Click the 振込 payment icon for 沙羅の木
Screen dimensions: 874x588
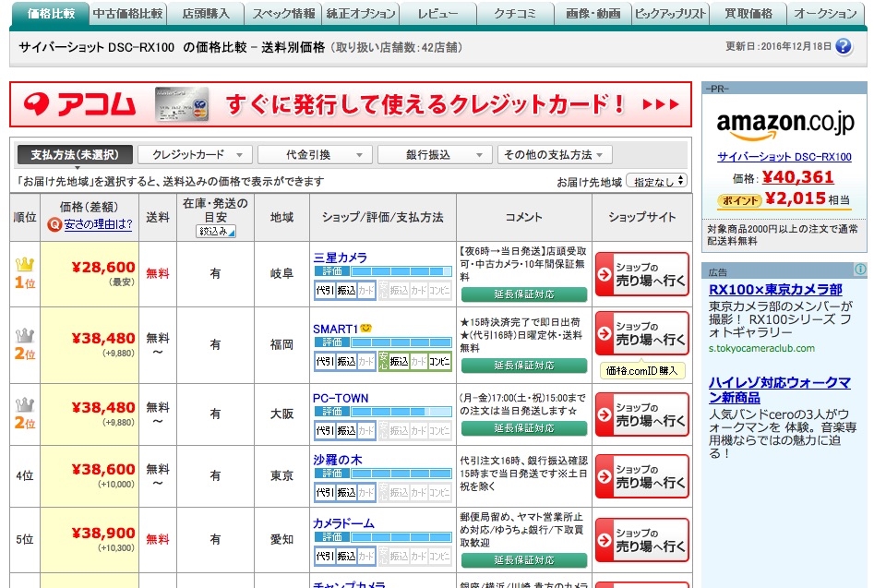click(x=346, y=493)
